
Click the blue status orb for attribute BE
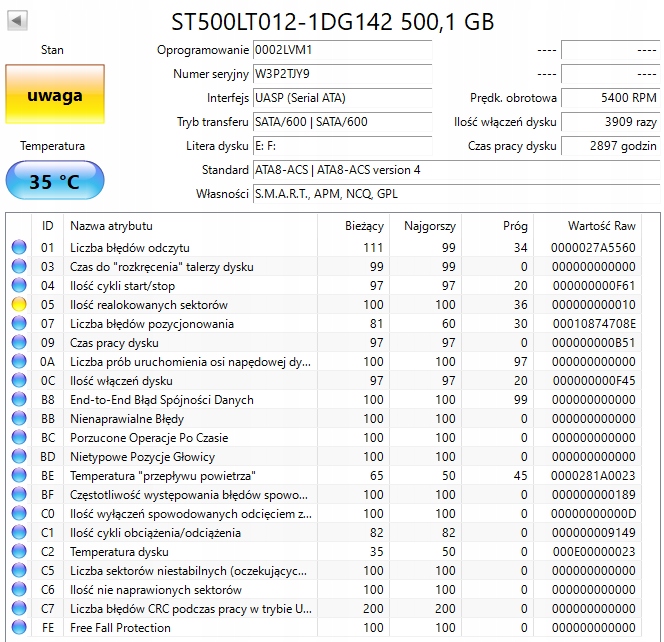pos(19,476)
